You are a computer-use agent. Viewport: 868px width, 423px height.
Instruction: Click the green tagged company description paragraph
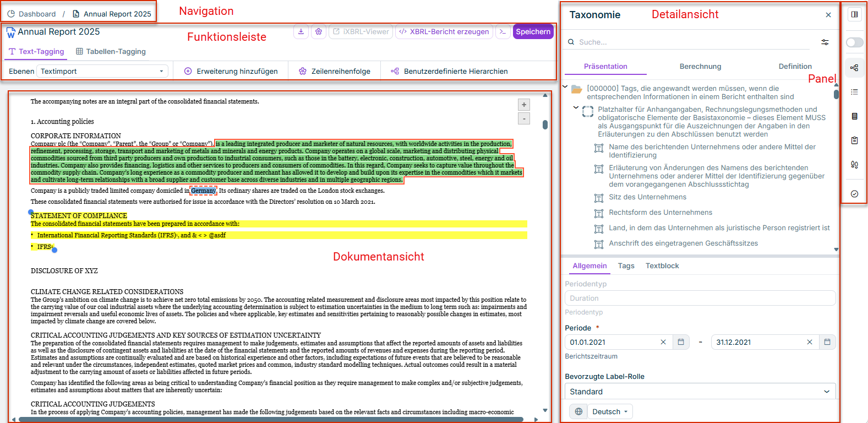[275, 162]
